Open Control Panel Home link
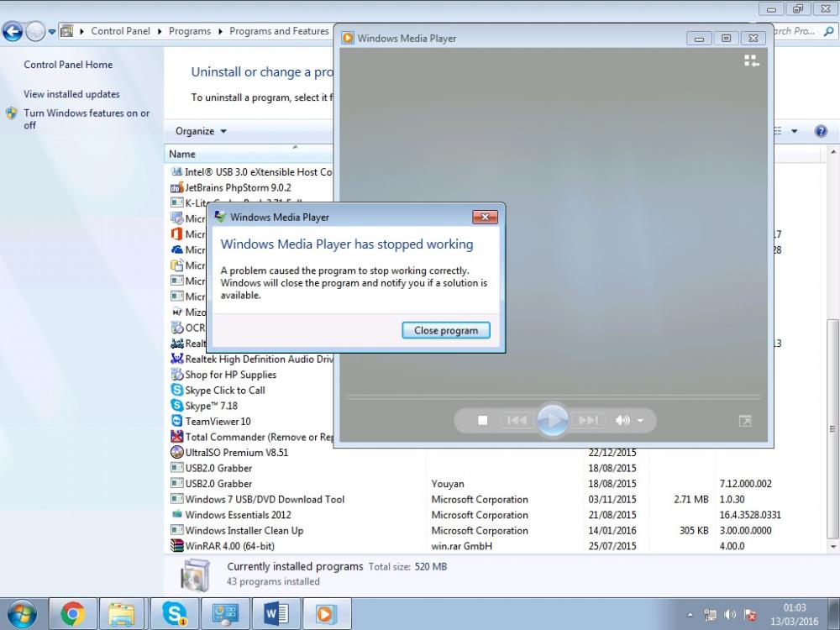Viewport: 840px width, 630px height. click(68, 65)
